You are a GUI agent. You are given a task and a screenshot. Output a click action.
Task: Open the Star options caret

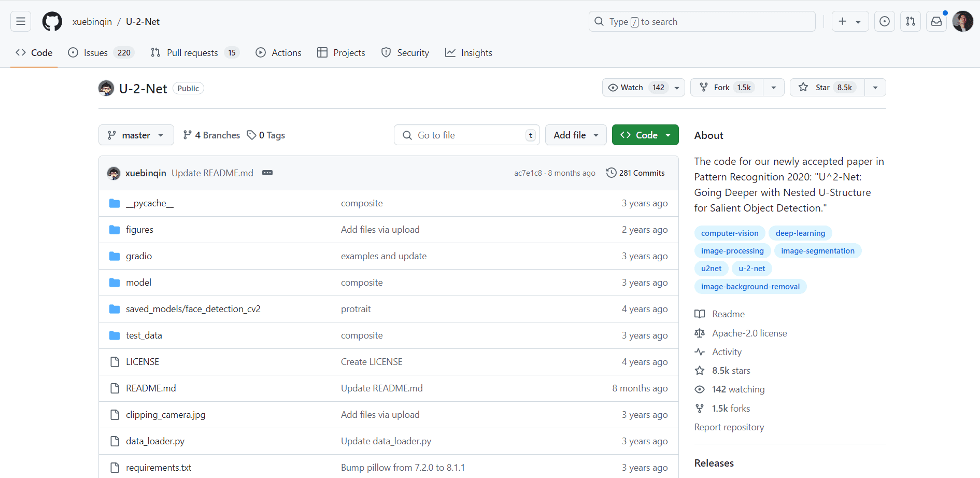(x=875, y=87)
